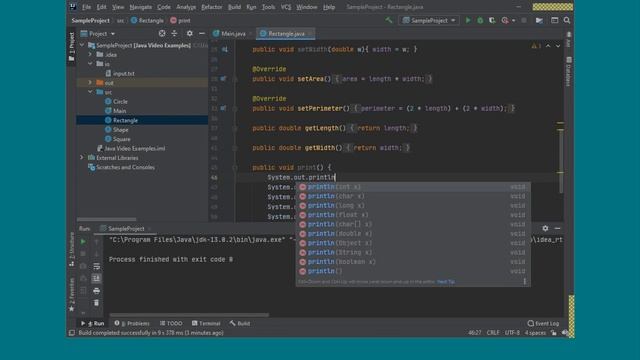
Task: Go to next highlighted error arrow
Action: coord(558,46)
